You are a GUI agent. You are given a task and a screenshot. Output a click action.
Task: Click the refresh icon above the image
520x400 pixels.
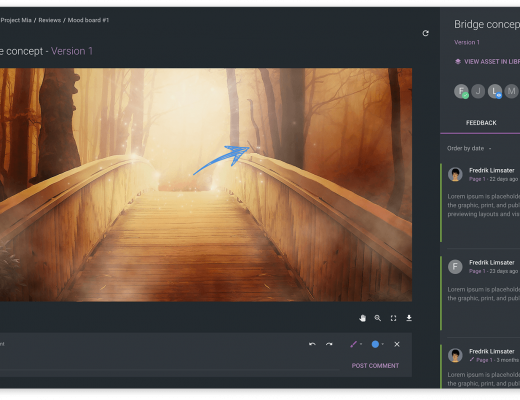[425, 33]
